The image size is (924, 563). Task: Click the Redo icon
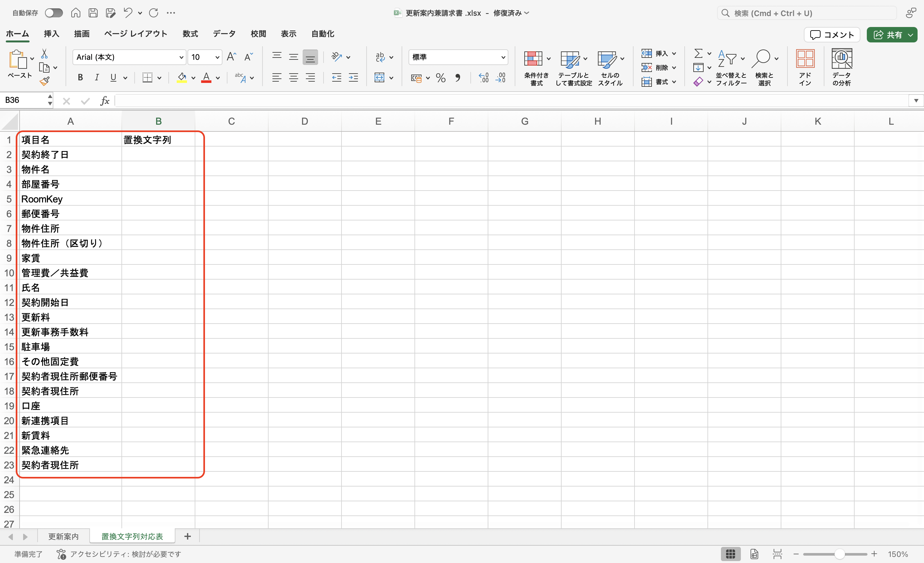154,13
